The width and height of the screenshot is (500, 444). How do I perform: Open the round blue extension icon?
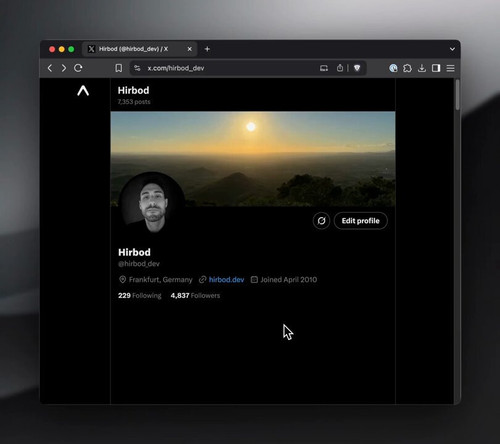point(393,68)
